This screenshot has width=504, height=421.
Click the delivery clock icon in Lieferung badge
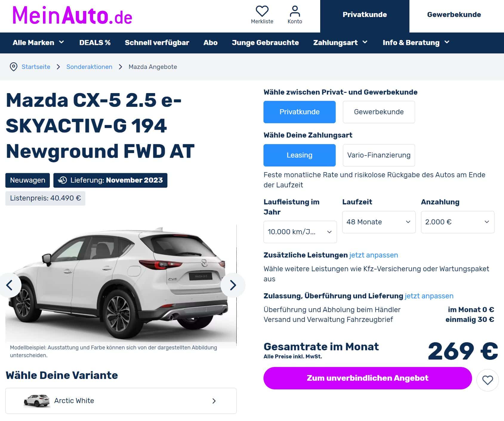click(x=62, y=180)
